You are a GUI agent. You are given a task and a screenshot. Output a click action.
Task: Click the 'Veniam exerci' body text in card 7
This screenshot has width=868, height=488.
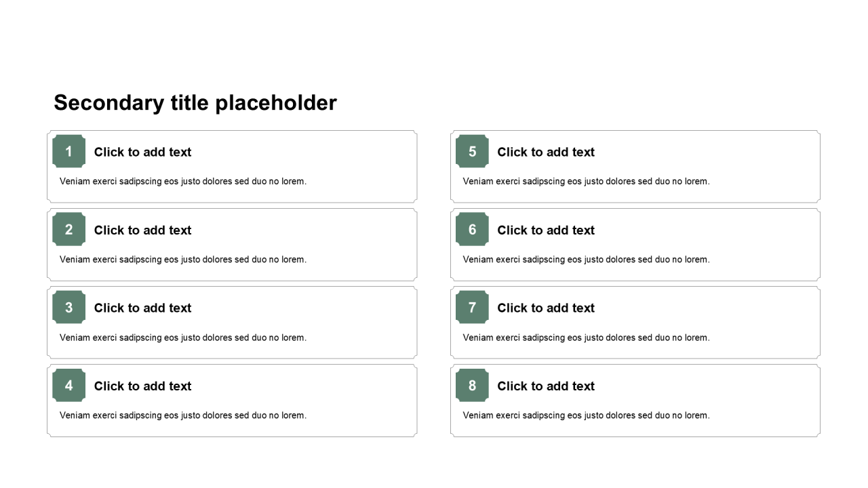587,337
